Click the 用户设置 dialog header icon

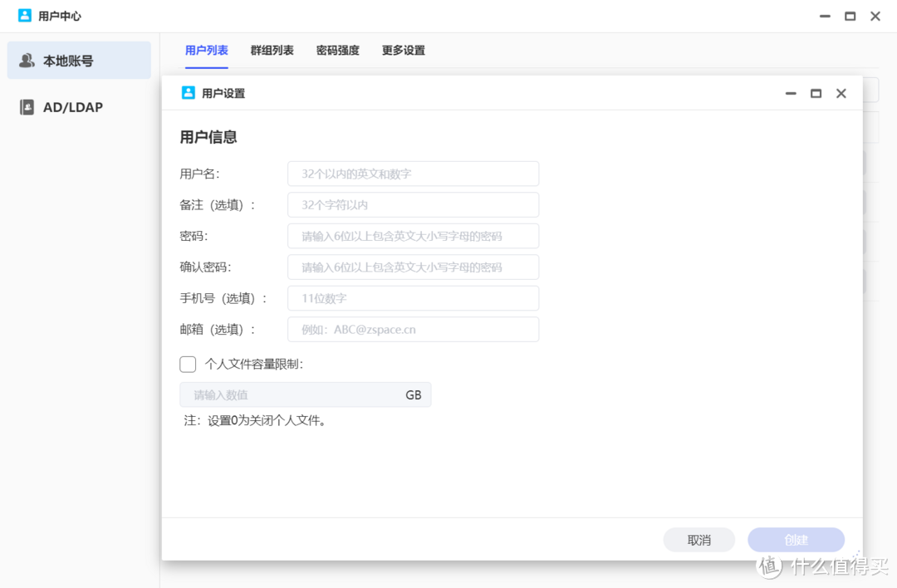188,92
